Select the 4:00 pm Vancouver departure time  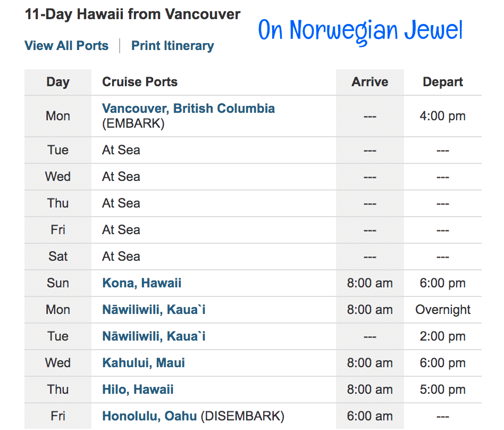(443, 116)
